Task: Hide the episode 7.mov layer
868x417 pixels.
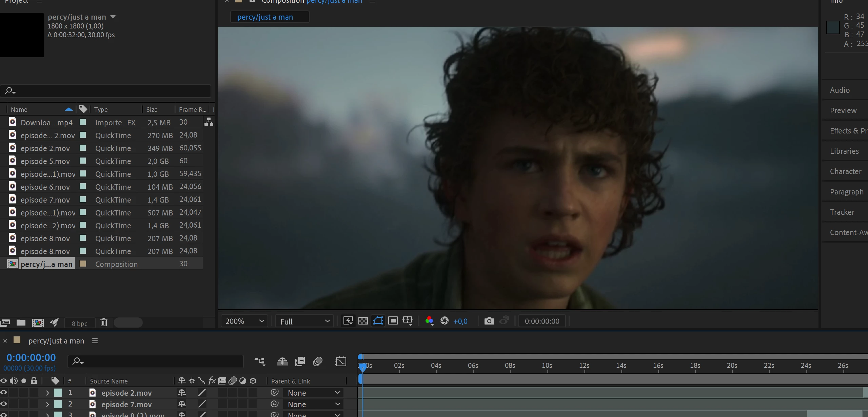Action: point(4,404)
